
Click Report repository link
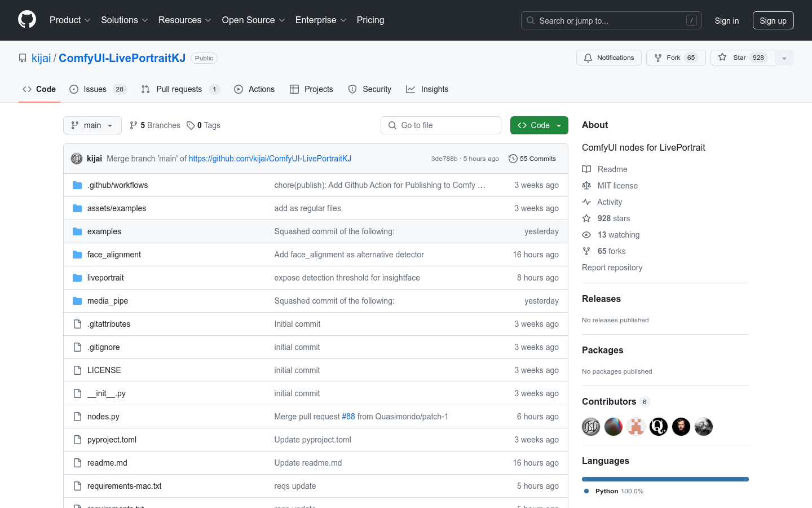click(612, 268)
